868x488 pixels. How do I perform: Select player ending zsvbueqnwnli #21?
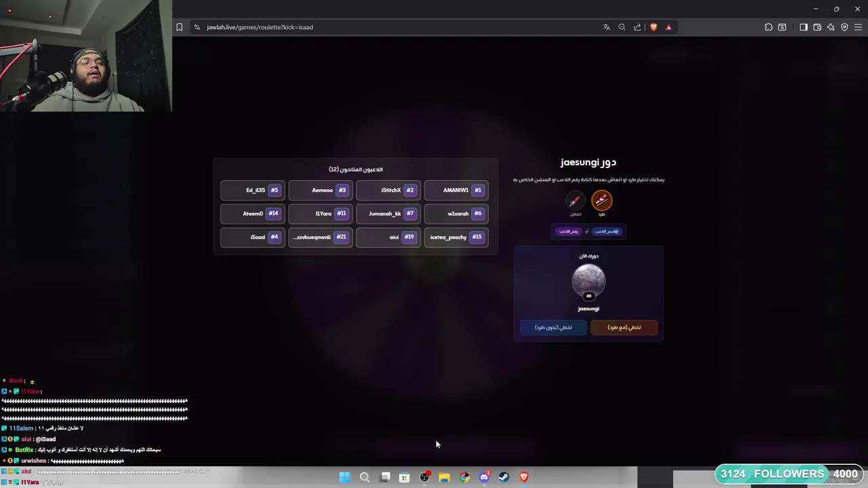tap(320, 237)
